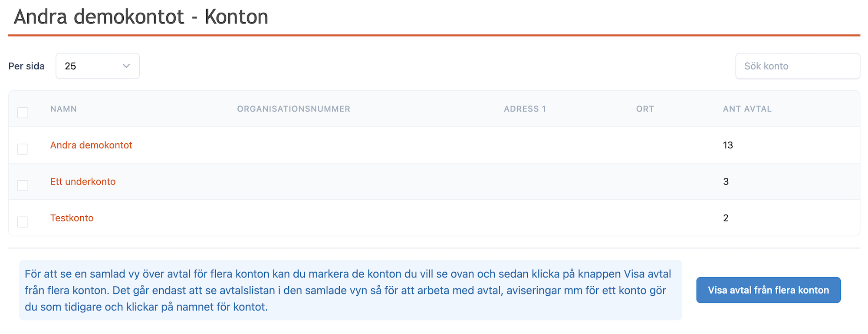Image resolution: width=868 pixels, height=334 pixels.
Task: Go to the Testkonto account
Action: (72, 218)
